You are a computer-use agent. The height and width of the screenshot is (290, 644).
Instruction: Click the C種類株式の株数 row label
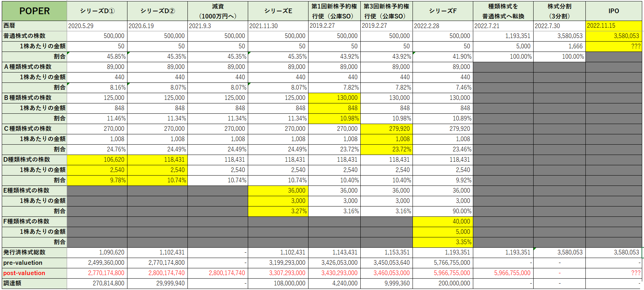[34, 129]
